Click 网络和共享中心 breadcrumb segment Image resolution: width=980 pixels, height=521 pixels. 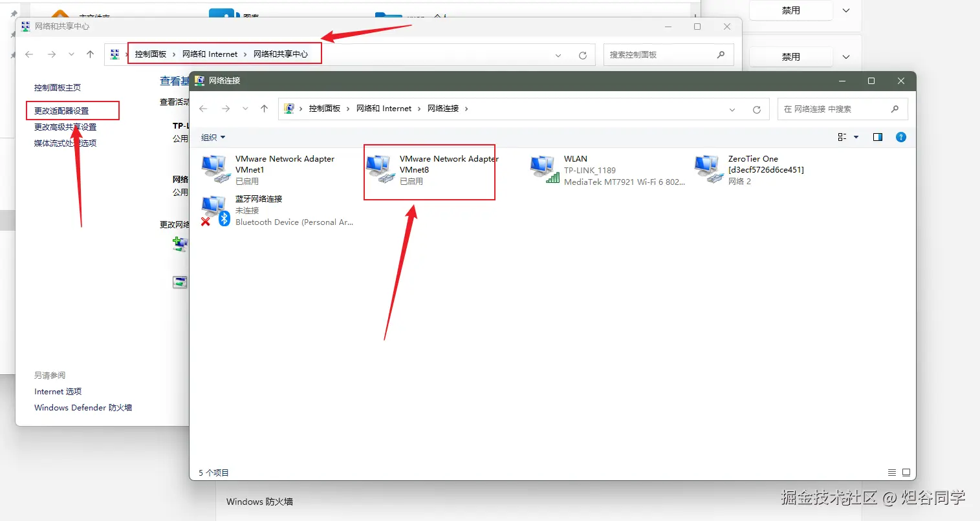(x=281, y=54)
